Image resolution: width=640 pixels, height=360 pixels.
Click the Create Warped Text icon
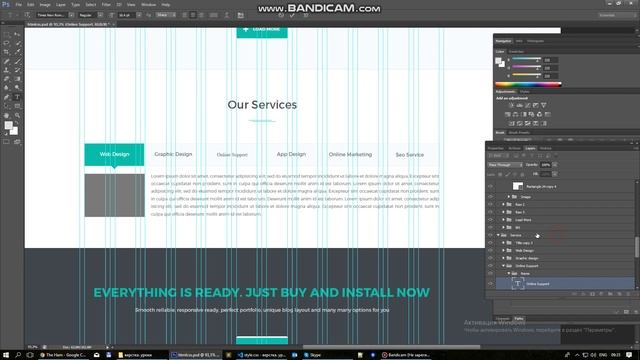pyautogui.click(x=227, y=15)
